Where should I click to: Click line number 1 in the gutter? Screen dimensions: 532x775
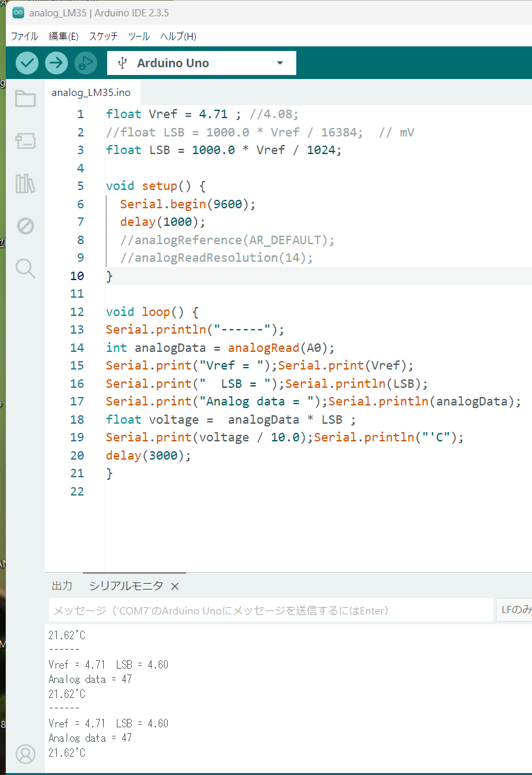pyautogui.click(x=80, y=114)
